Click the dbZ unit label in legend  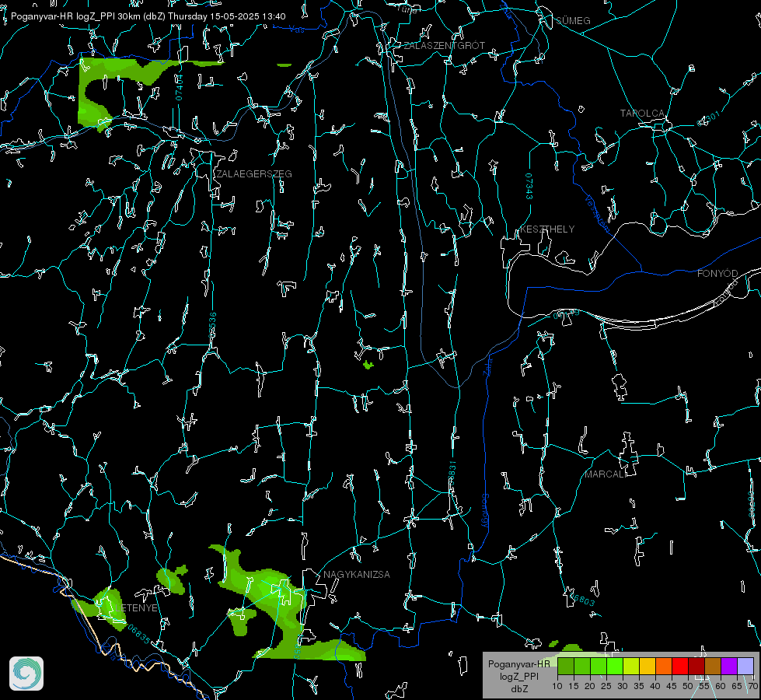518,689
